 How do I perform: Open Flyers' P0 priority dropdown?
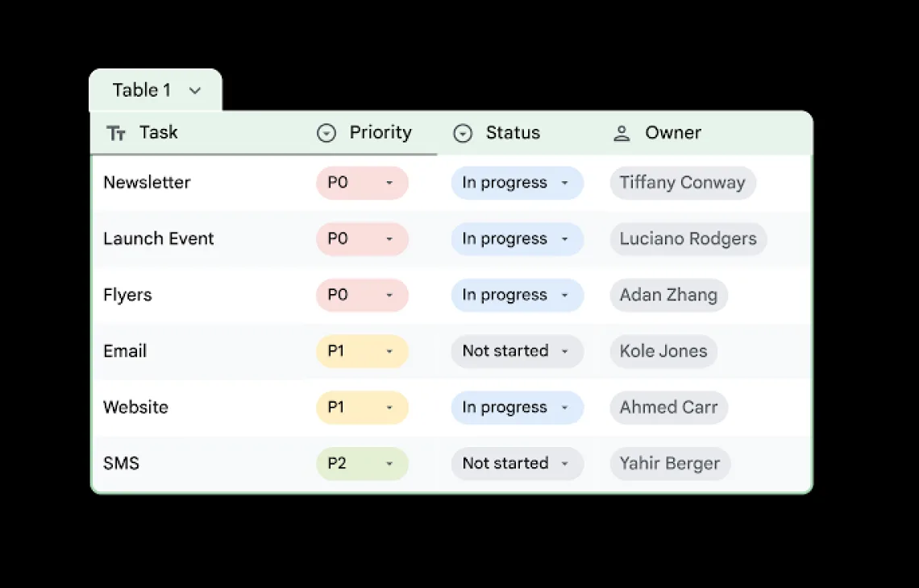pos(362,295)
